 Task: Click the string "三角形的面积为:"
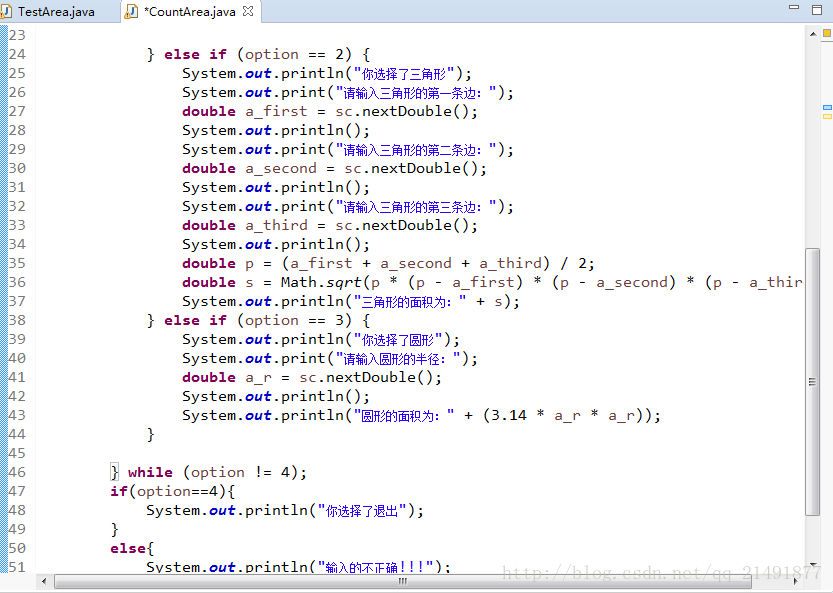(410, 301)
